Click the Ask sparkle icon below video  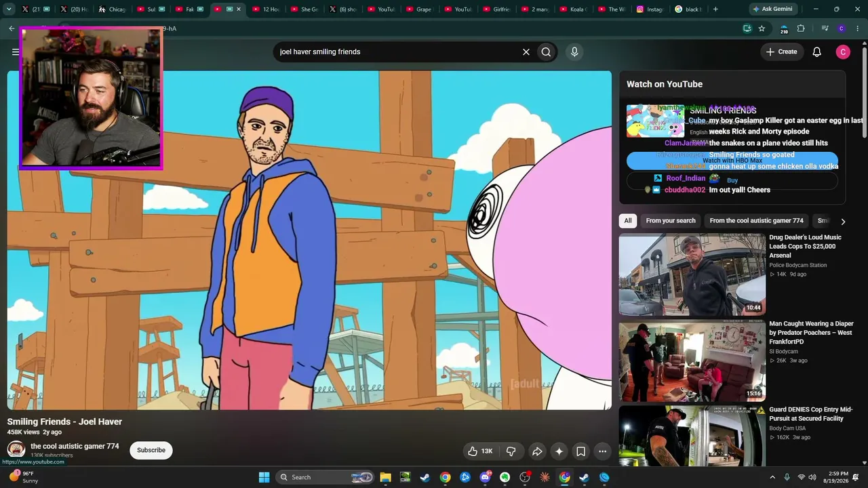pyautogui.click(x=559, y=451)
